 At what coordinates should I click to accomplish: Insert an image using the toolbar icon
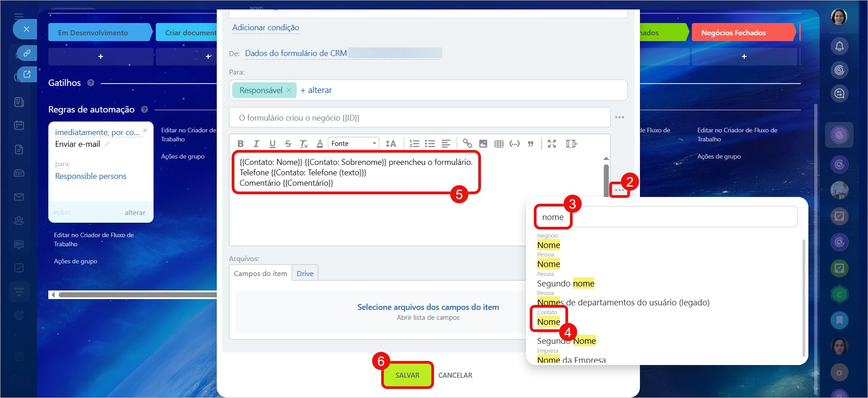click(483, 144)
